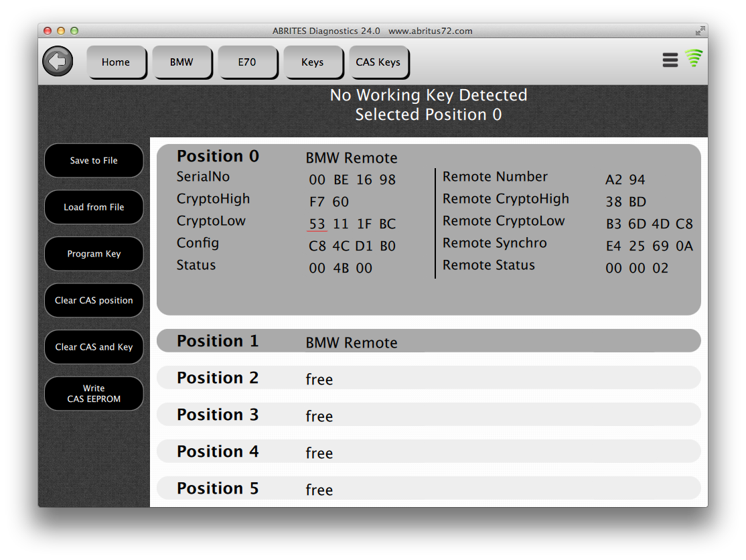This screenshot has height=560, width=746.
Task: Click Clear CAS position button
Action: tap(94, 301)
